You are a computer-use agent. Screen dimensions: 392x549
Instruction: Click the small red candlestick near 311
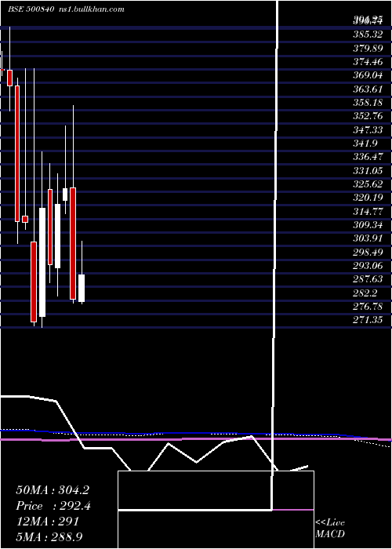coord(25,219)
